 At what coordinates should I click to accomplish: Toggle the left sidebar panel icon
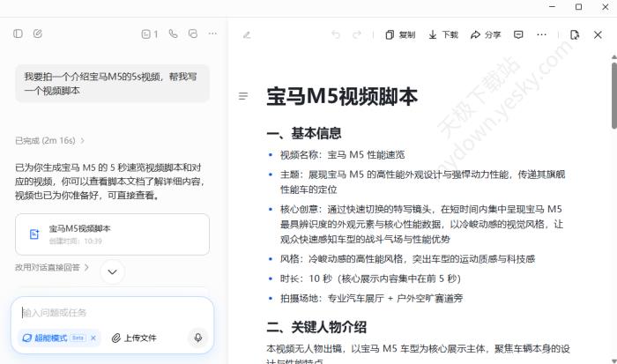coord(18,33)
